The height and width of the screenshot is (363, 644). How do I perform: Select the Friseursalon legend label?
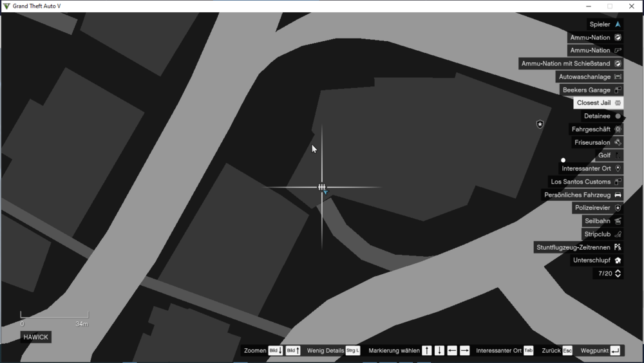coord(592,142)
